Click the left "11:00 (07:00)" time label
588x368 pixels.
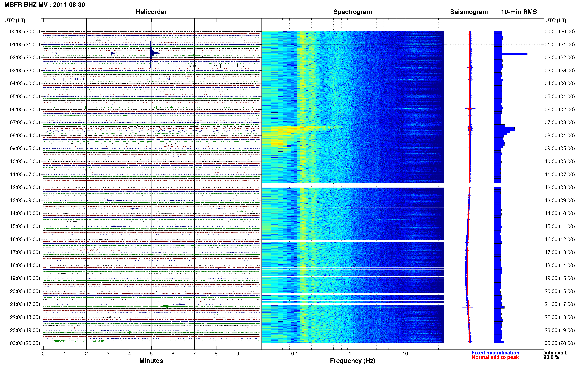pyautogui.click(x=25, y=174)
